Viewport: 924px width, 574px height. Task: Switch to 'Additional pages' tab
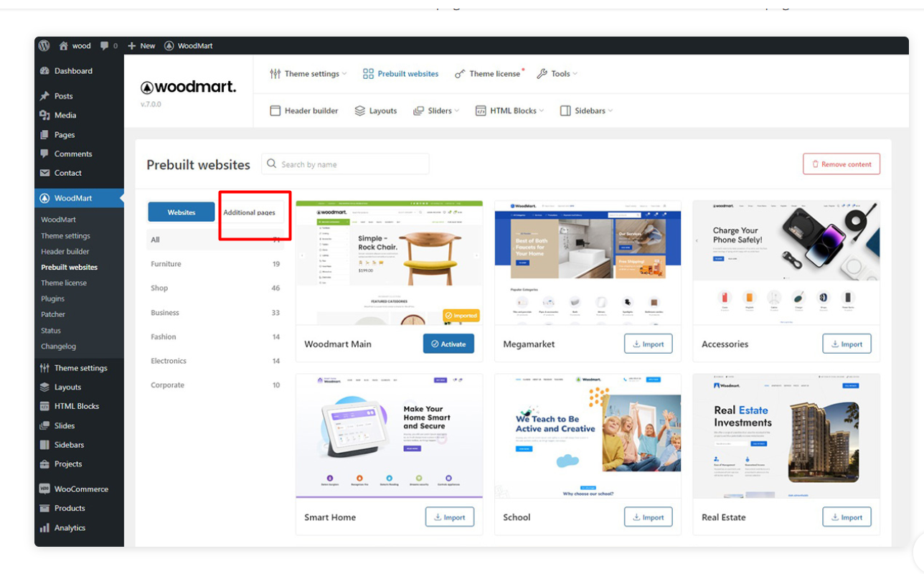[249, 212]
